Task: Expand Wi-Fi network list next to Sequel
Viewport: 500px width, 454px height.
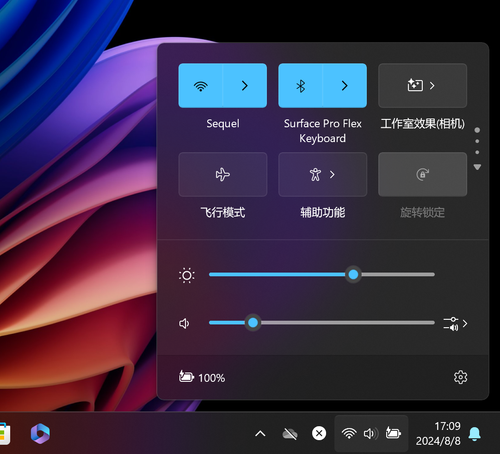Action: click(x=245, y=86)
